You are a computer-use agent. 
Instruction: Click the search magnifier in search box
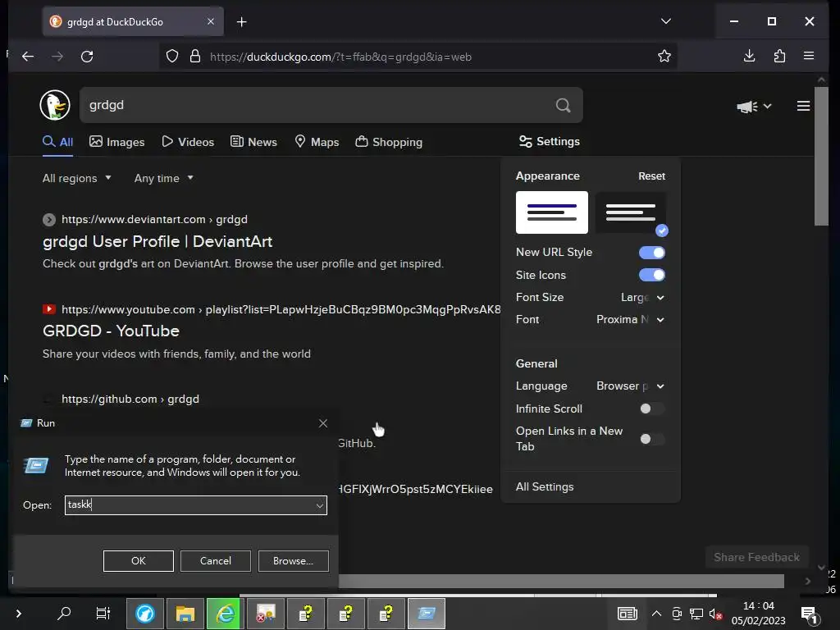563,105
